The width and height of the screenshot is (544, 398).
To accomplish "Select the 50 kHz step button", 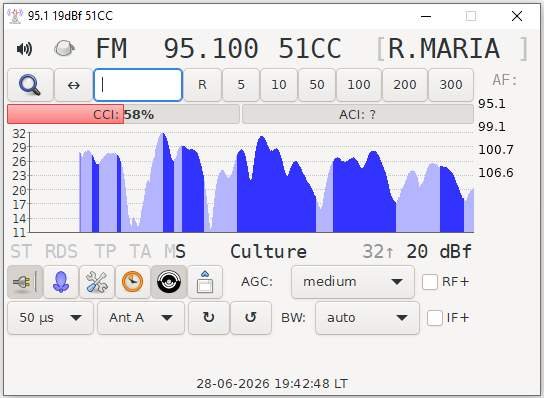I will pyautogui.click(x=317, y=85).
